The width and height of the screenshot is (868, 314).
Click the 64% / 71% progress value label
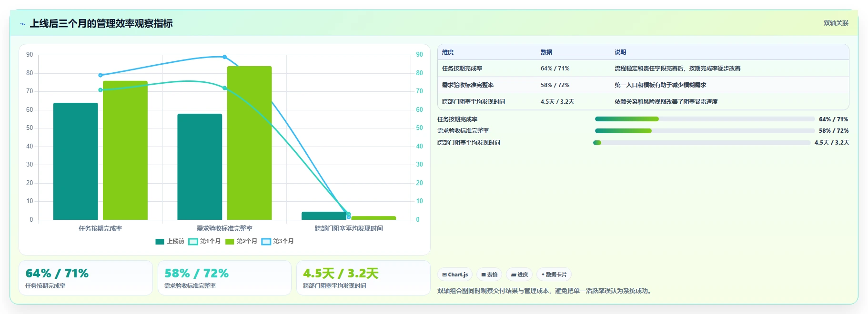click(x=834, y=119)
